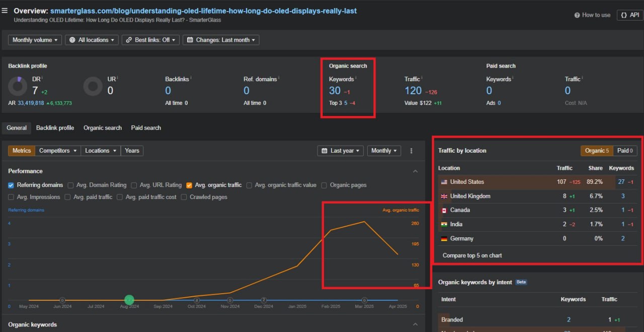644x332 pixels.
Task: Switch traffic by location to Paid
Action: (x=625, y=151)
